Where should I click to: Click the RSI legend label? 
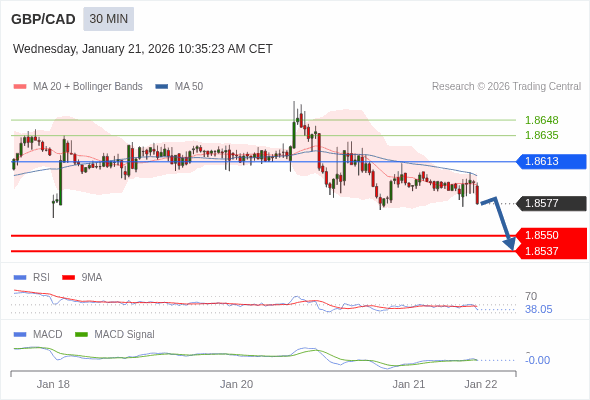(41, 278)
